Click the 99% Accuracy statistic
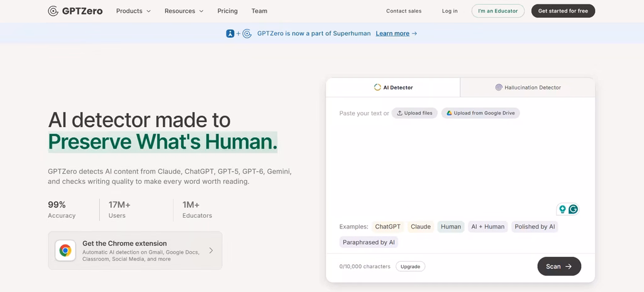 62,210
